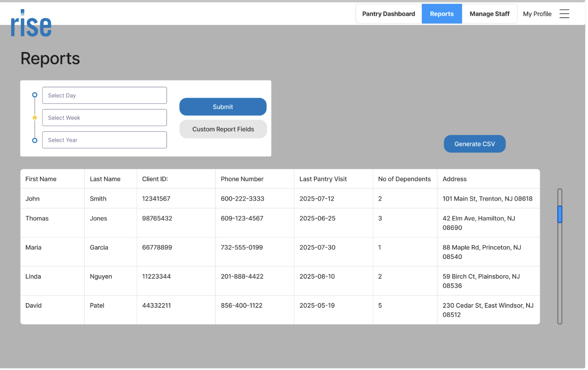This screenshot has height=370, width=588.
Task: Open Custom Report Fields
Action: [x=223, y=129]
